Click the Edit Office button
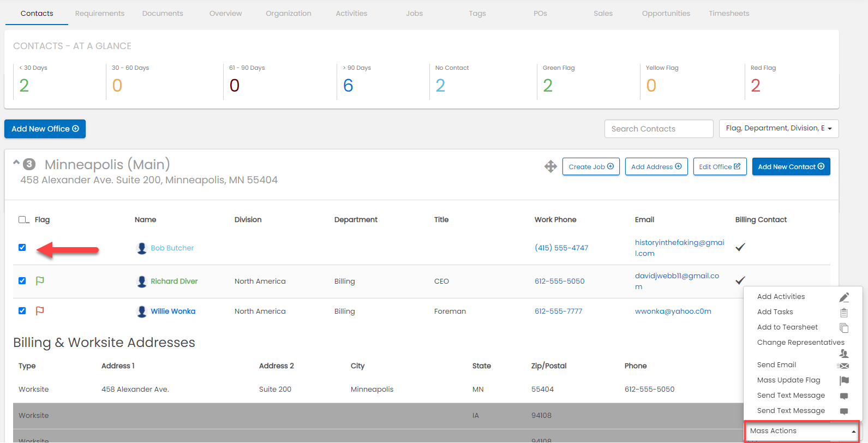Viewport: 868px width, 443px height. 720,167
